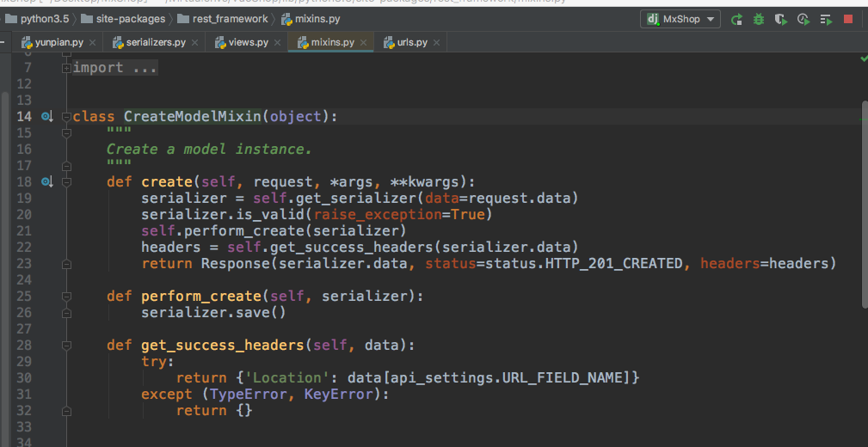The image size is (868, 447).
Task: Rerun the MxShop configuration
Action: click(x=736, y=20)
